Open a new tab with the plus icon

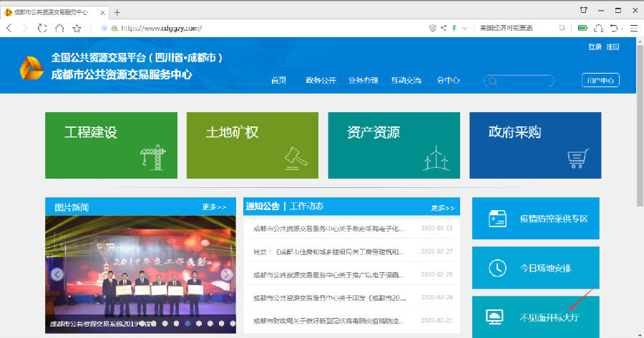[x=117, y=12]
